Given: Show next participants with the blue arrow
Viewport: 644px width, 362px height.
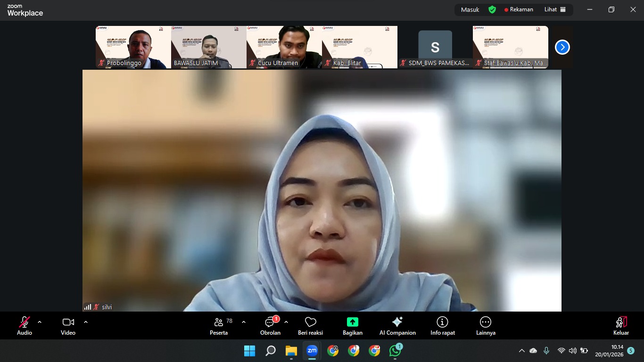Looking at the screenshot, I should (562, 47).
